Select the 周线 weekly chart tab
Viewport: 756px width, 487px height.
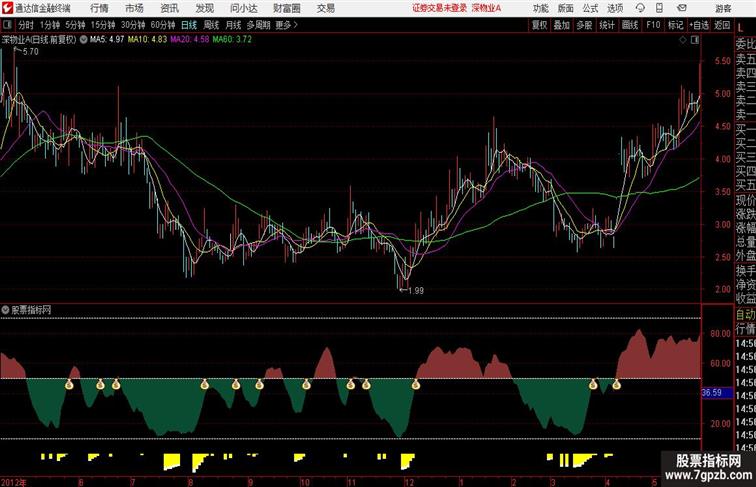(x=211, y=25)
